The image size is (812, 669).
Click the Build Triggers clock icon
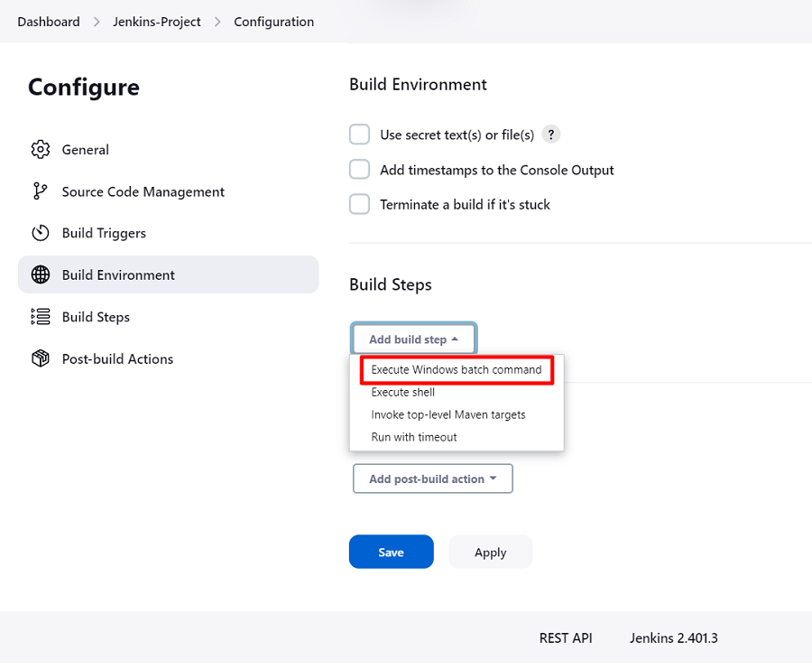[40, 233]
